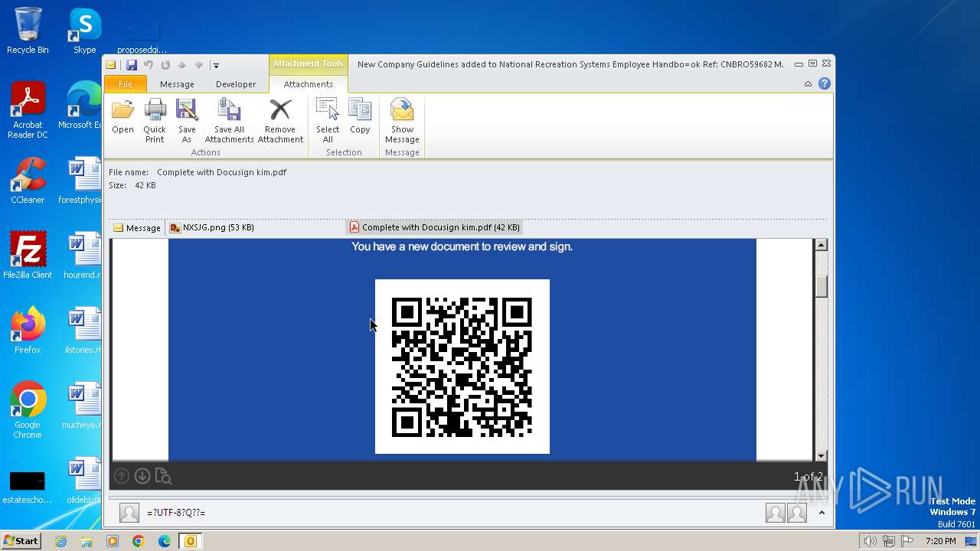Open Internet Explorer in taskbar
This screenshot has width=980, height=551.
(60, 541)
